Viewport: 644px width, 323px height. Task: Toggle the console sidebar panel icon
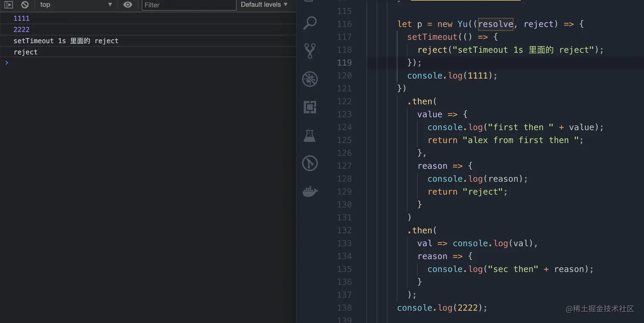click(9, 5)
